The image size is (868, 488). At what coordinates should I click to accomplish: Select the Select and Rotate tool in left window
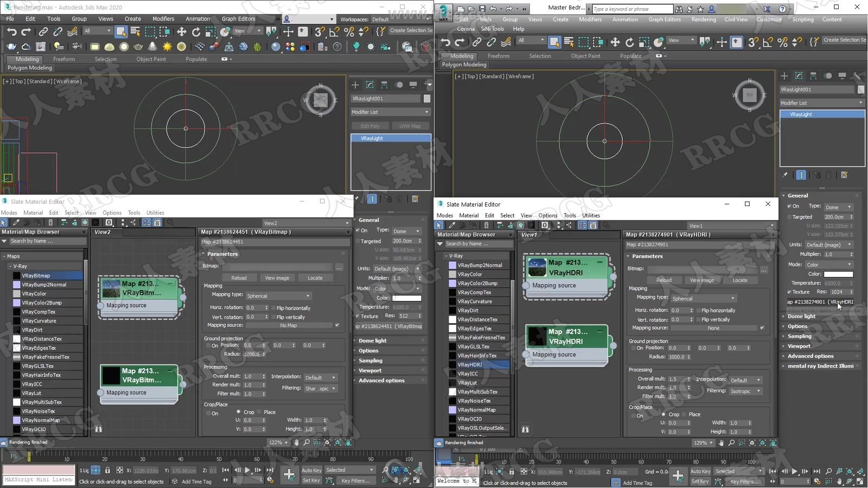pos(196,31)
